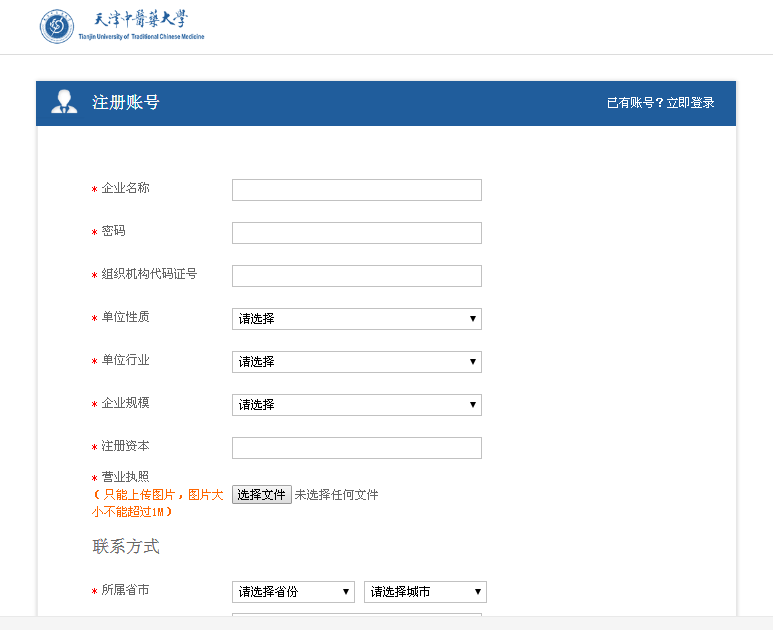Viewport: 773px width, 630px height.
Task: Open the 请选择省份 province dropdown
Action: [293, 592]
